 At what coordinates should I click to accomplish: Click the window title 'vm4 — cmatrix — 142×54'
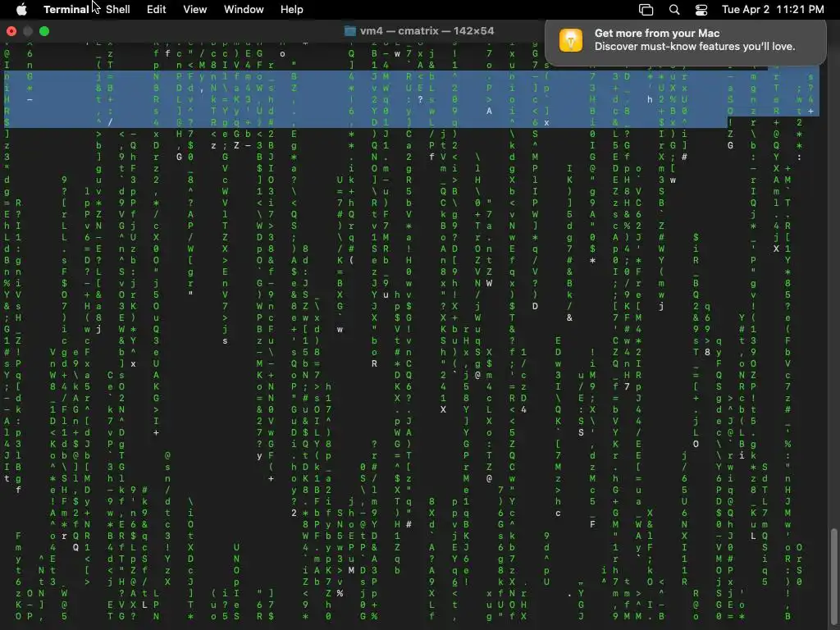coord(427,31)
